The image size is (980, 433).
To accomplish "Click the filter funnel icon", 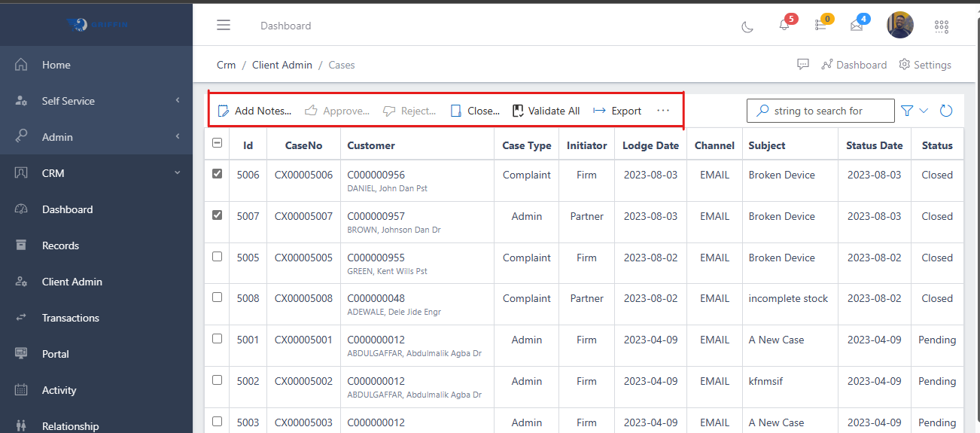I will [x=907, y=111].
